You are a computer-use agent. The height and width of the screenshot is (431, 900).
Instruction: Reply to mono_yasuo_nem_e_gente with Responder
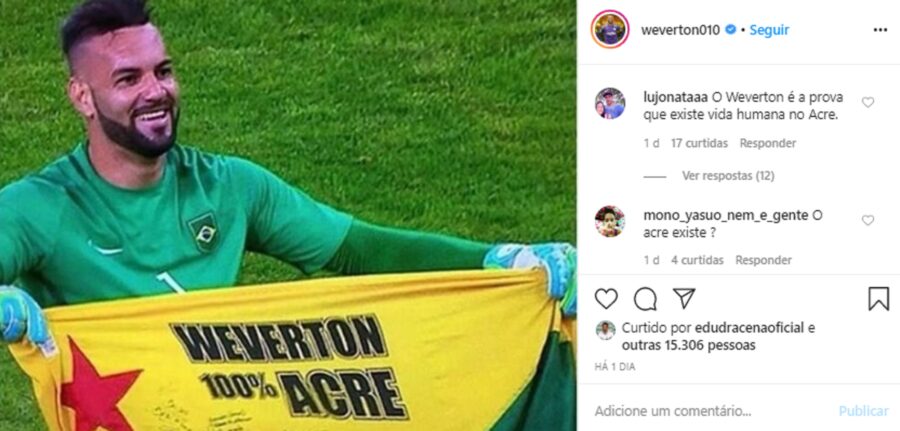(x=763, y=260)
